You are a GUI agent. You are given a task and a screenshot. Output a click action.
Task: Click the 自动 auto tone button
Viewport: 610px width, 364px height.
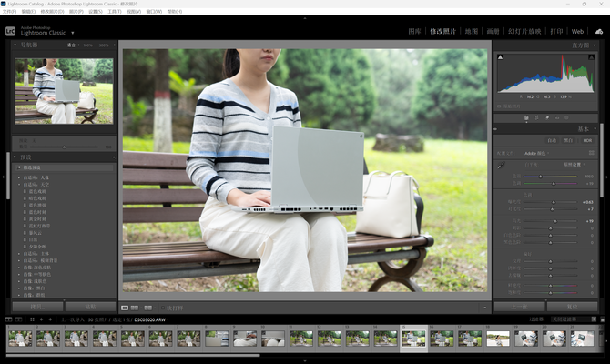tap(552, 140)
